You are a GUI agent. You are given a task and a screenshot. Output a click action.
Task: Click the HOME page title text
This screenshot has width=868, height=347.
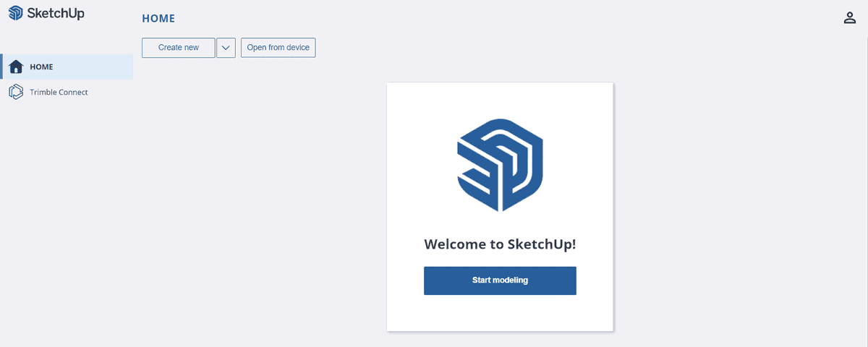158,18
